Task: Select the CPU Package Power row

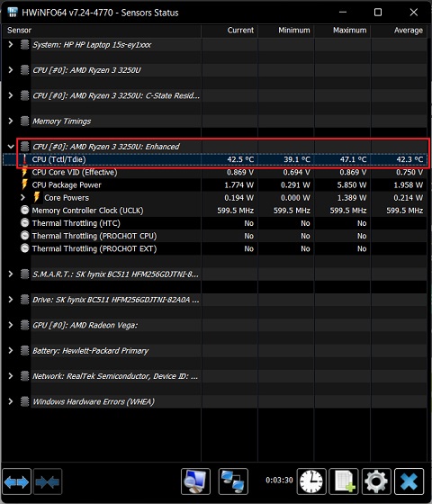Action: [x=215, y=184]
